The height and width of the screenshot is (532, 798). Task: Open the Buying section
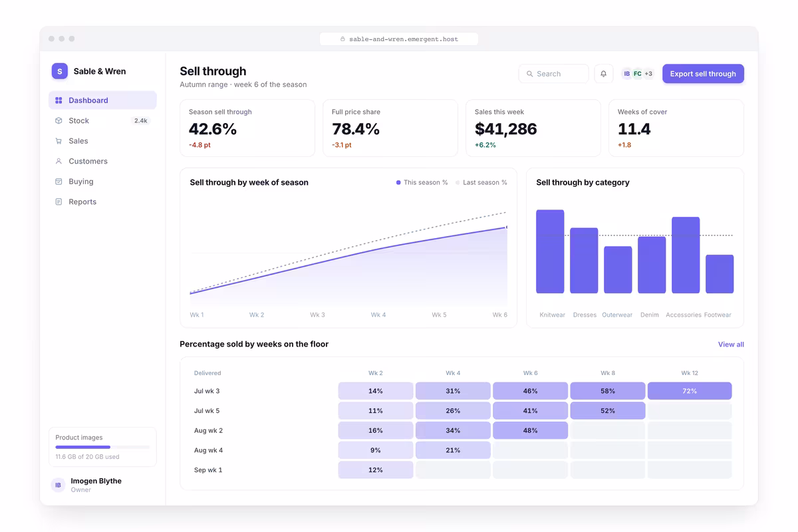102,182
